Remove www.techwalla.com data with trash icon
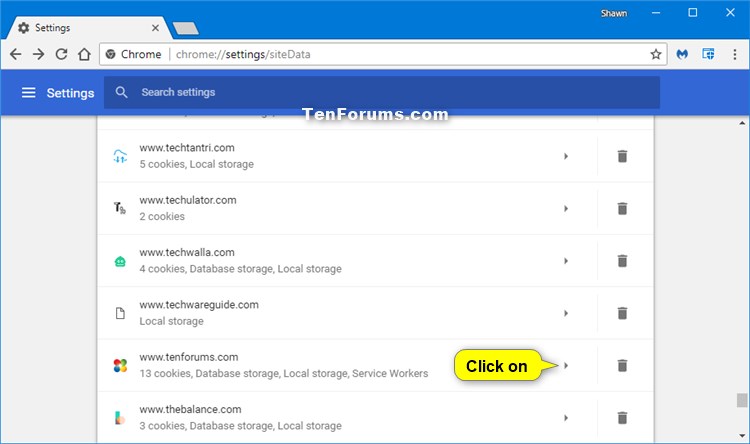 click(622, 261)
